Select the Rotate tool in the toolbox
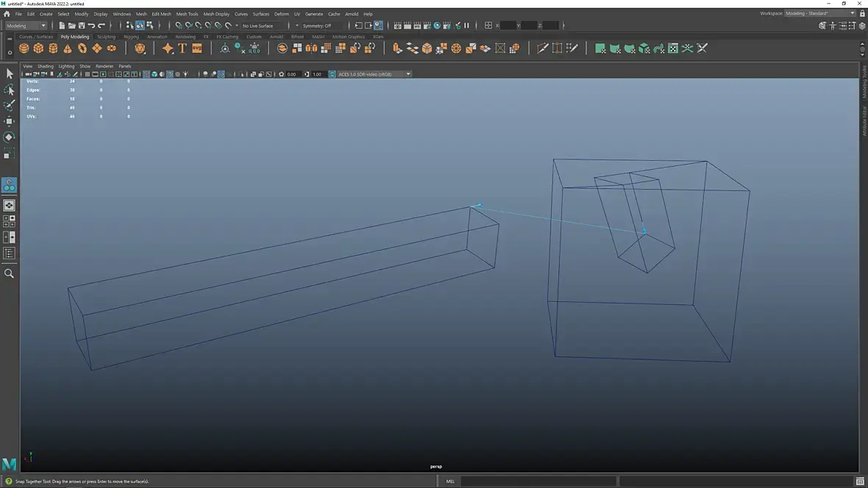Viewport: 868px width, 488px height. click(10, 137)
